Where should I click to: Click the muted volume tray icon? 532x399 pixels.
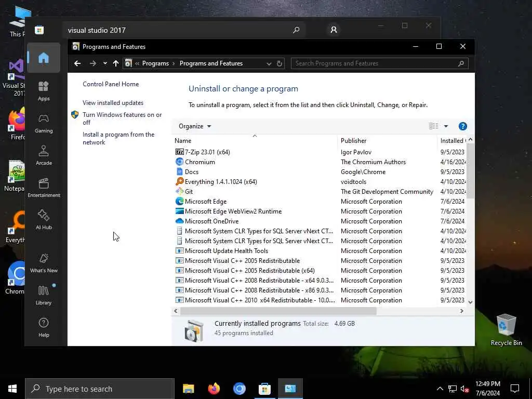pyautogui.click(x=465, y=389)
